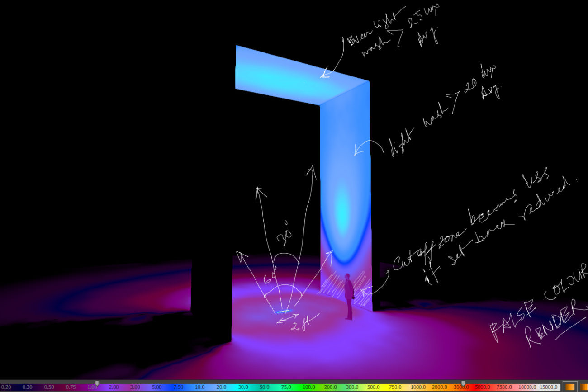This screenshot has width=588, height=392.
Task: Click the maximum range slider handle near 3000.0
Action: pyautogui.click(x=463, y=383)
